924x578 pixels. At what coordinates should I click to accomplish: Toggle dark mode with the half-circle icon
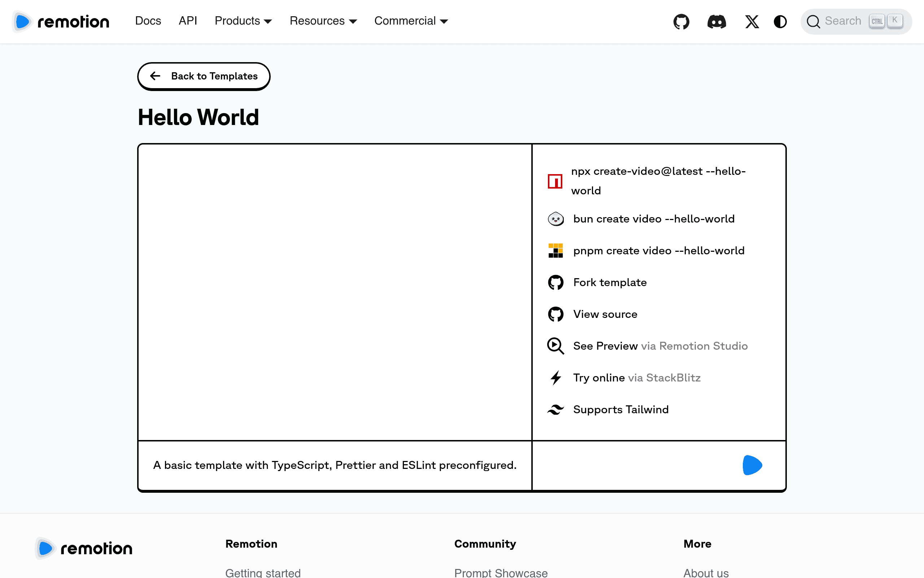point(780,21)
